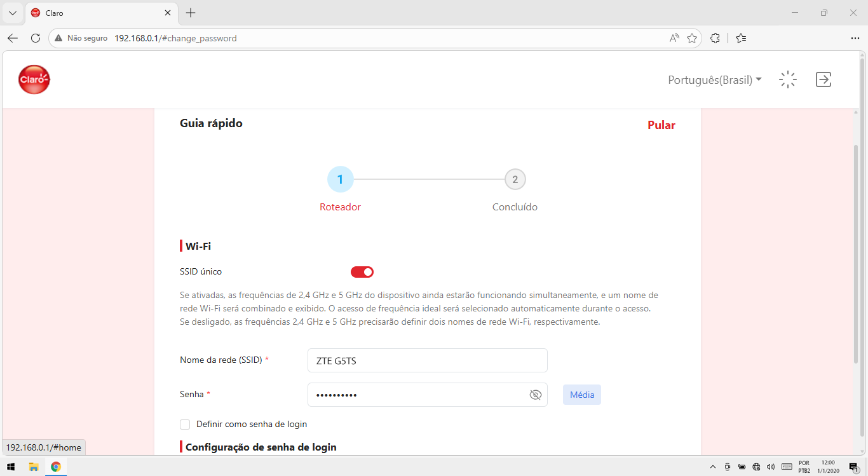Open browser extensions icon
The height and width of the screenshot is (476, 868).
pyautogui.click(x=715, y=38)
